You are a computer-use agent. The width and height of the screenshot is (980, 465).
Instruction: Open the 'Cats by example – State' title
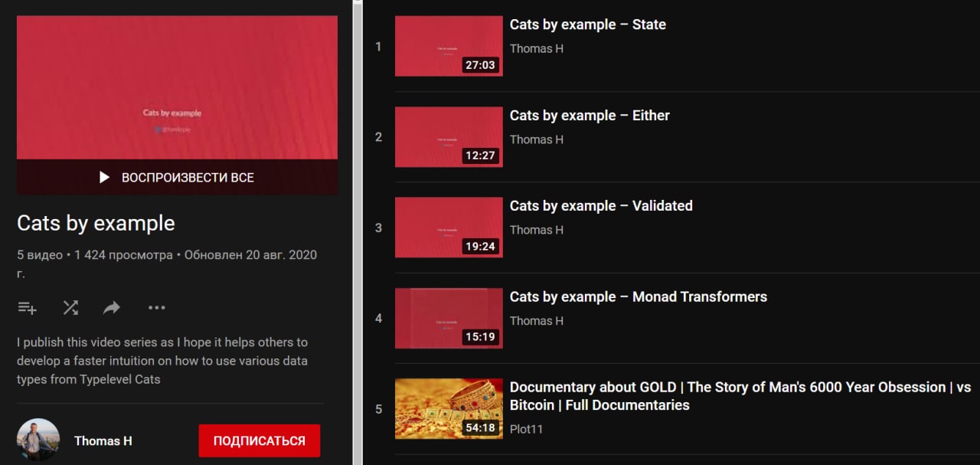[588, 25]
